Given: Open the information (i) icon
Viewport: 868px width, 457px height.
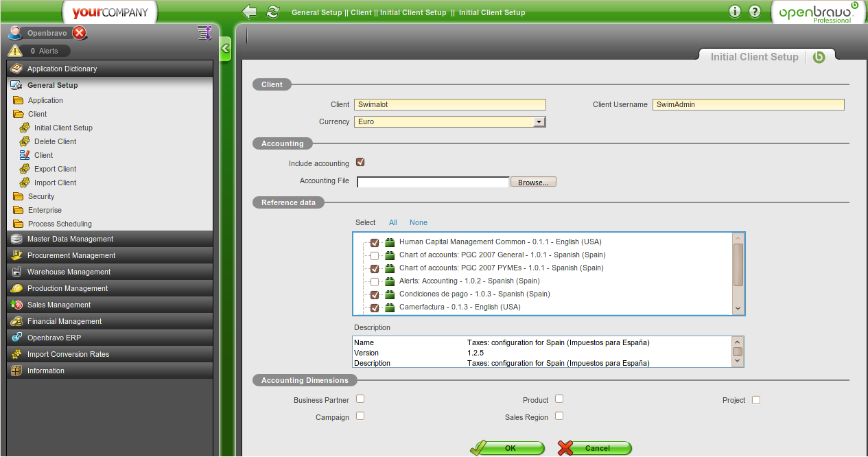Looking at the screenshot, I should 735,12.
